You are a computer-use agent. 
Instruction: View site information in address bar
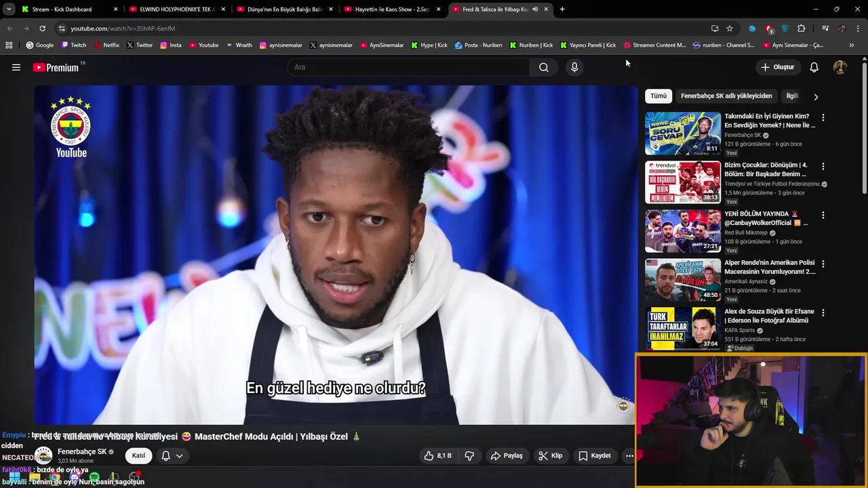coord(62,28)
